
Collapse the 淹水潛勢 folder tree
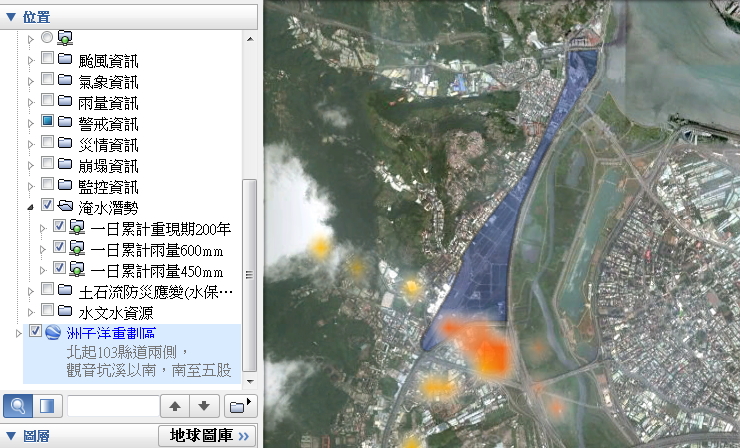coord(29,206)
